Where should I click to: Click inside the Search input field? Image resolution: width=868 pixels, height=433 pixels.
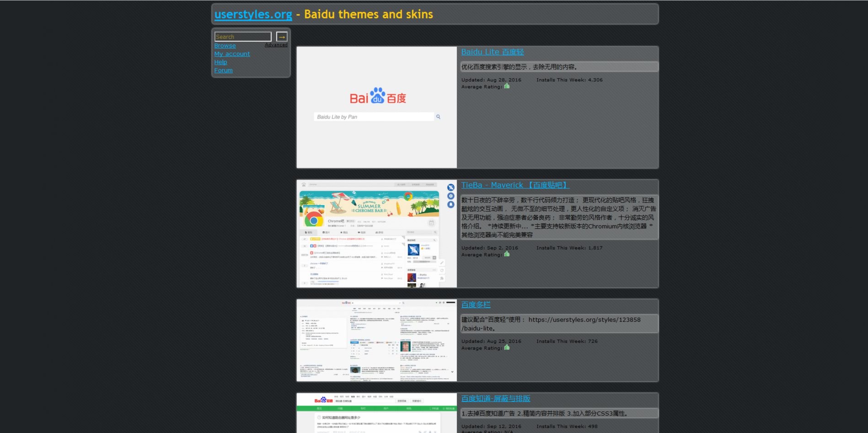241,36
